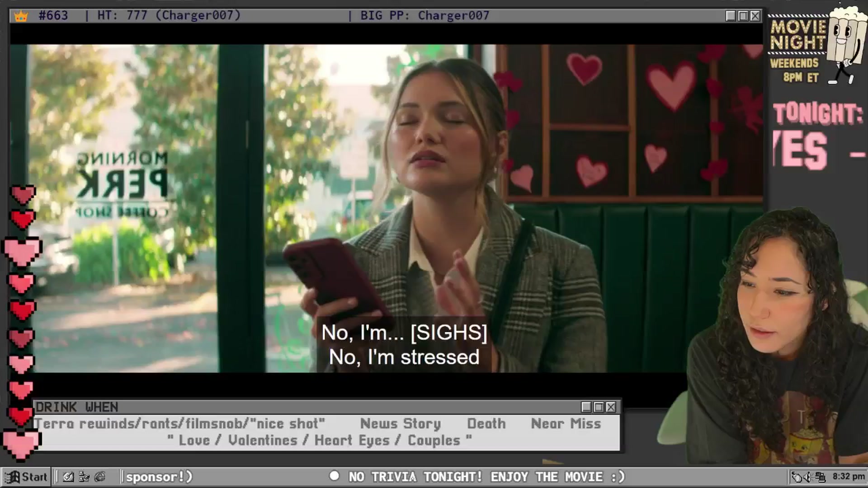Click the 'Near Miss' drink rule
The image size is (868, 488).
click(x=566, y=423)
